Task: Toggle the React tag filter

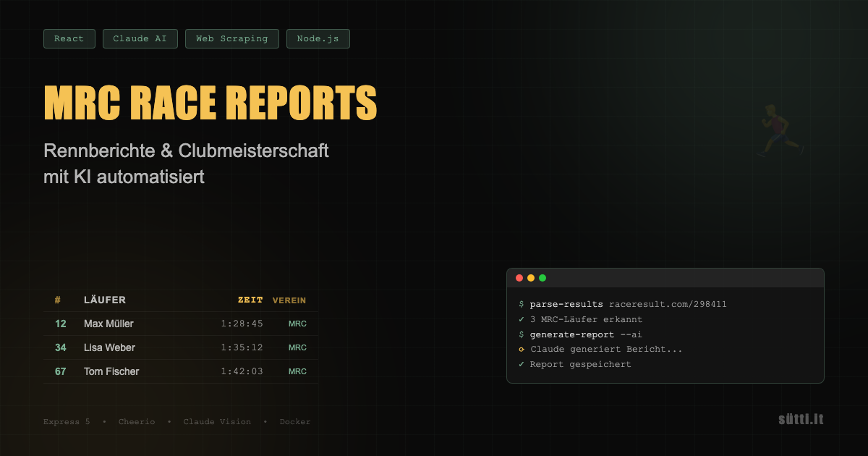Action: tap(69, 38)
